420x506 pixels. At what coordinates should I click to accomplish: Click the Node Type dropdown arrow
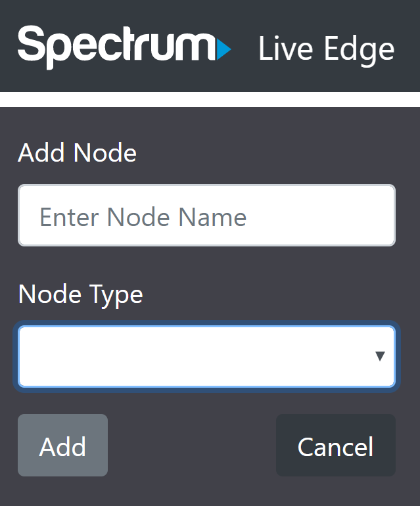[380, 356]
